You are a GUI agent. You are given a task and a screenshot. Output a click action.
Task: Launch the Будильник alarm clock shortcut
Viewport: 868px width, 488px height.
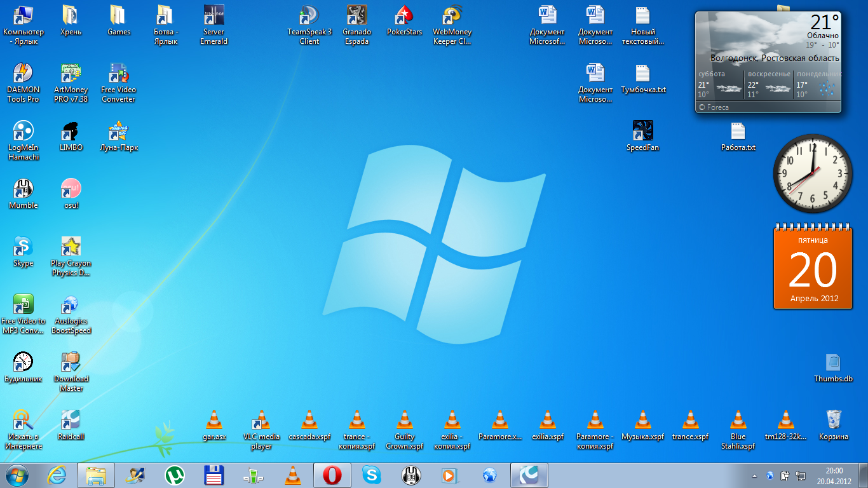pyautogui.click(x=24, y=368)
